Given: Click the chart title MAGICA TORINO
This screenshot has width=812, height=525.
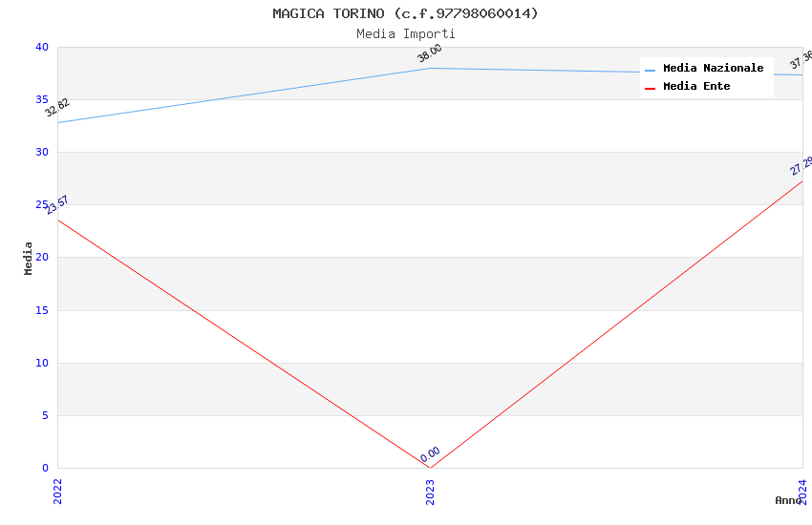Looking at the screenshot, I should point(405,13).
